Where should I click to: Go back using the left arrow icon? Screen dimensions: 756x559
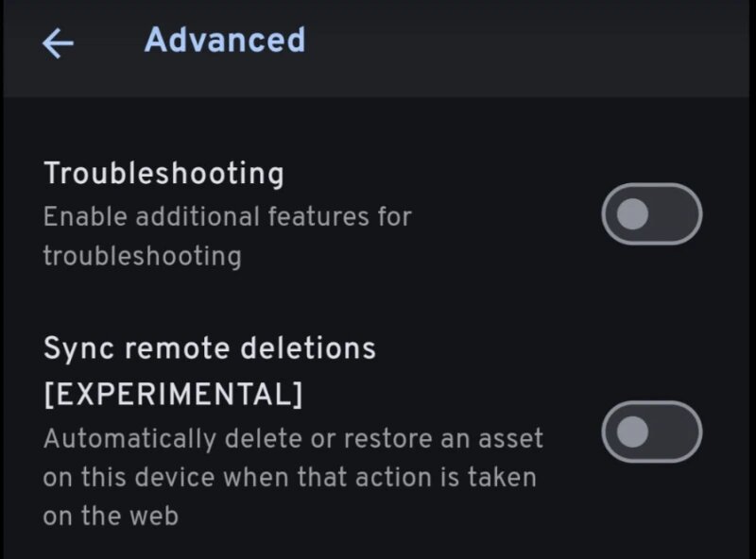click(58, 43)
